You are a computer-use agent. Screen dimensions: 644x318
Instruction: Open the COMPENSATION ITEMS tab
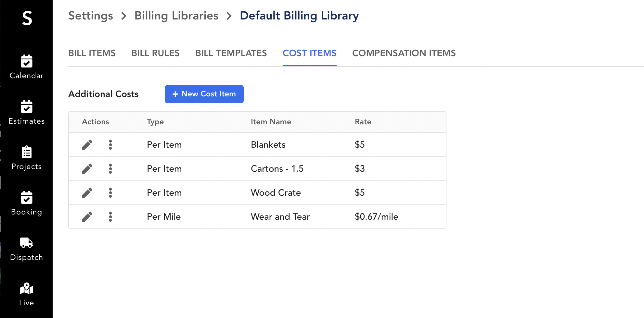pyautogui.click(x=404, y=53)
